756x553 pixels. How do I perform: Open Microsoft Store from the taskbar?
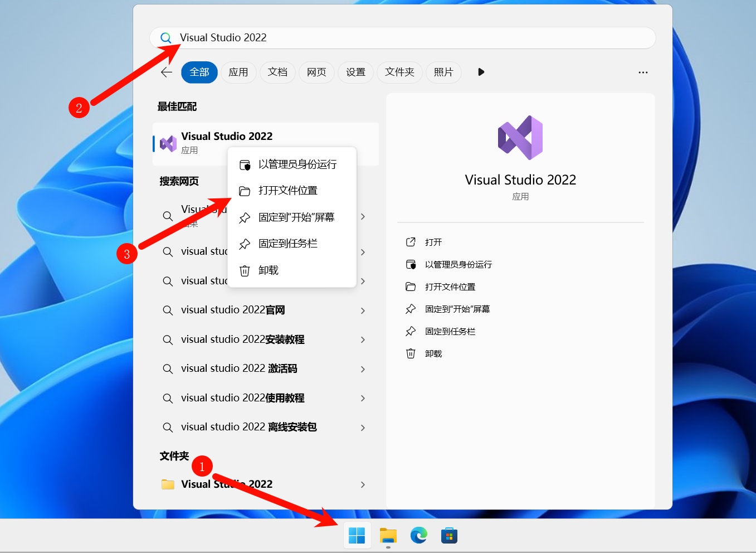[449, 536]
